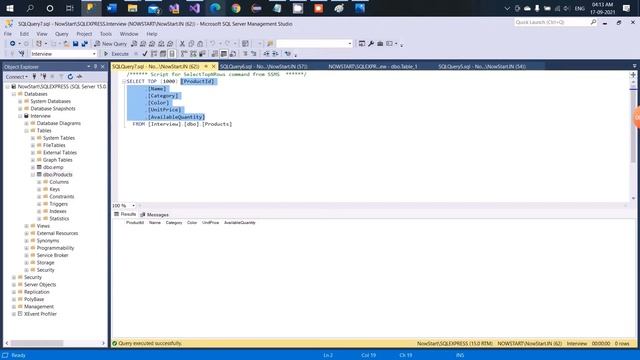
Task: Open Query Options icon
Action: tap(163, 53)
